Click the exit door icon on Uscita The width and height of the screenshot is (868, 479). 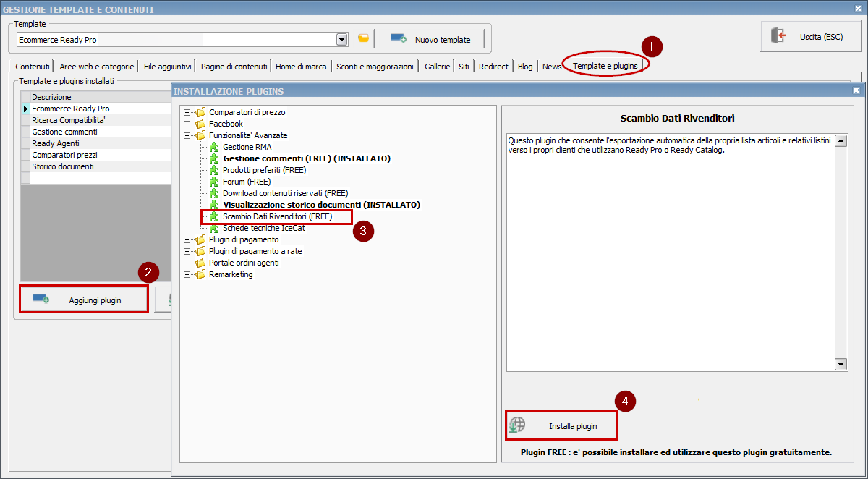778,36
